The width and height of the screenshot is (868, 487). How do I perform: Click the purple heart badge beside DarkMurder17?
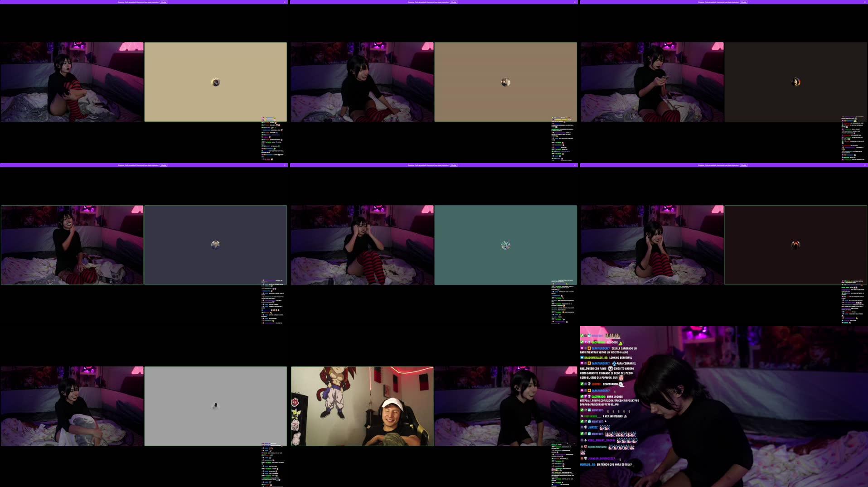point(582,348)
